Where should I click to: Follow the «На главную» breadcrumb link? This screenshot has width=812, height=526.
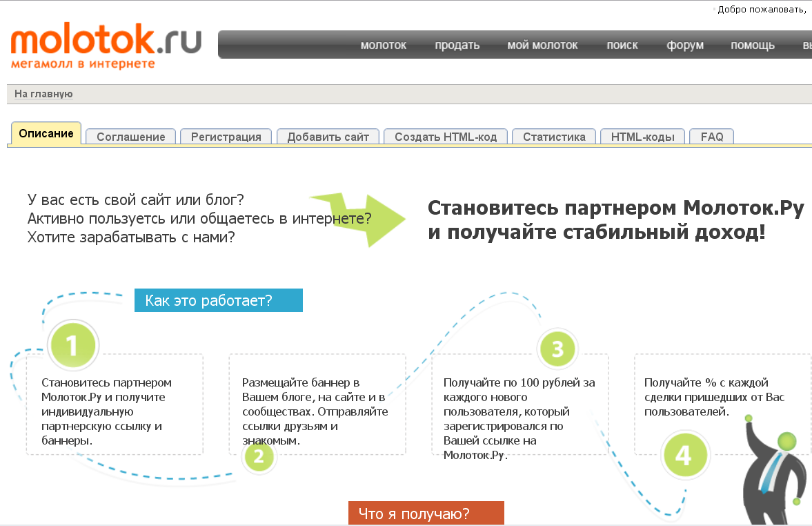pyautogui.click(x=43, y=94)
